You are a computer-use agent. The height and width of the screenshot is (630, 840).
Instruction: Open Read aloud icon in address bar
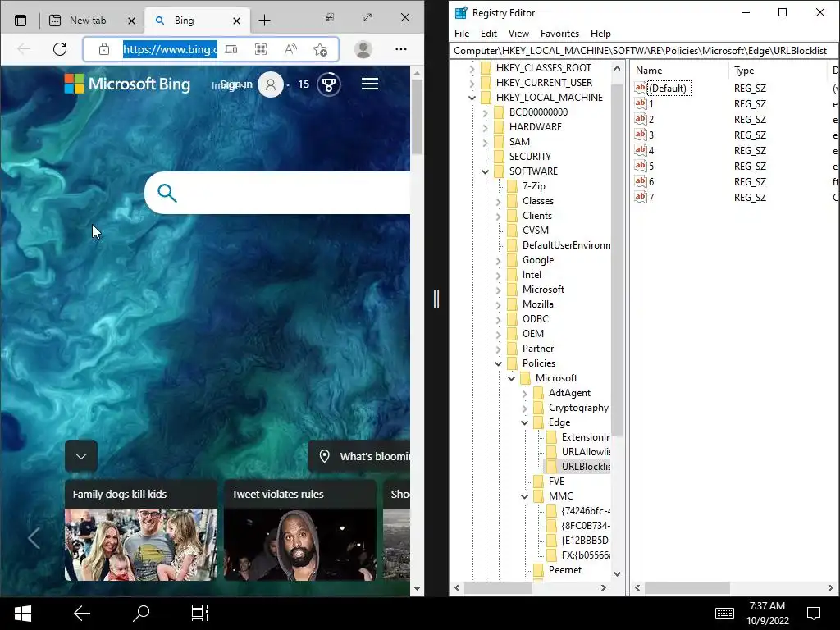[x=290, y=49]
